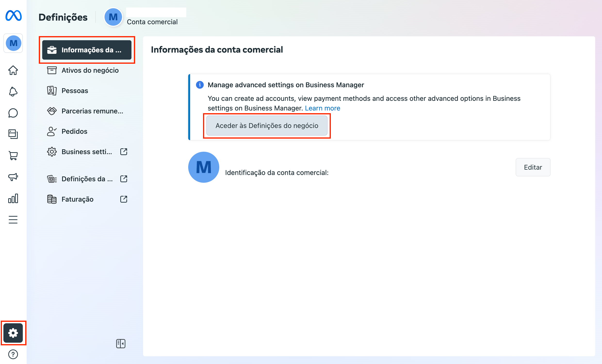Click the Meta logo icon

pyautogui.click(x=13, y=16)
